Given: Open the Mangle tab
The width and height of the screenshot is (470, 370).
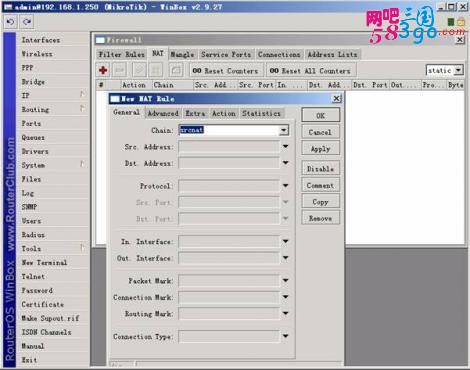Looking at the screenshot, I should tap(182, 54).
